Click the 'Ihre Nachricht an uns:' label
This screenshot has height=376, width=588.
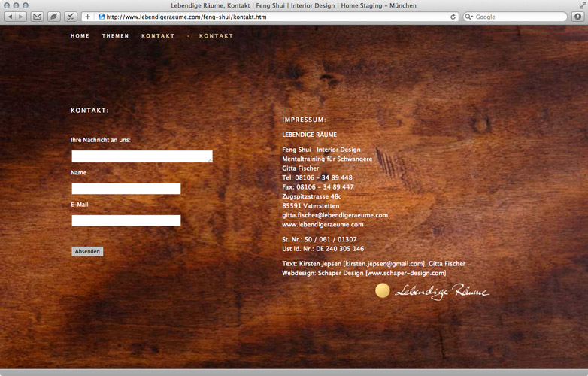[x=101, y=140]
